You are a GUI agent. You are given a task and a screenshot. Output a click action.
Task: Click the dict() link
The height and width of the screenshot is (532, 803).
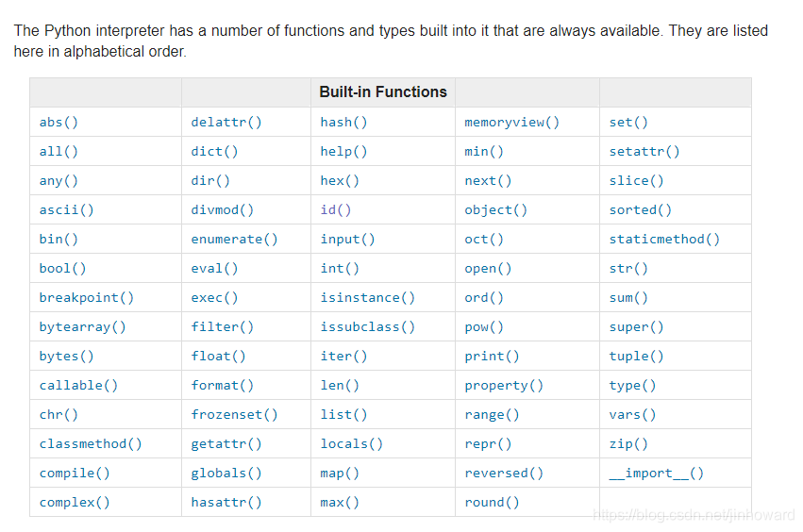tap(214, 151)
